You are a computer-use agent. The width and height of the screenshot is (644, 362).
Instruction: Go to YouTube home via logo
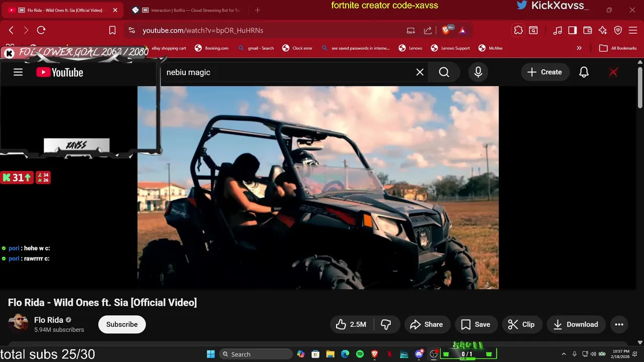tap(60, 72)
